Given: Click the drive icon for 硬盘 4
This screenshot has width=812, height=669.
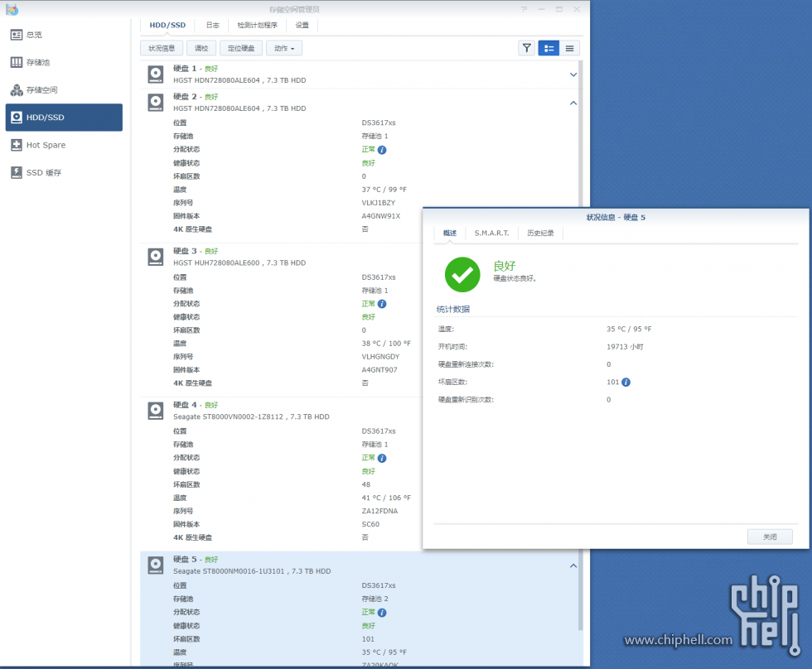Looking at the screenshot, I should [x=156, y=411].
